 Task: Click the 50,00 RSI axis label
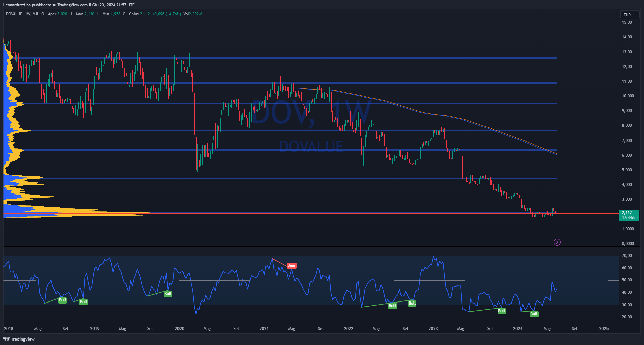627,280
